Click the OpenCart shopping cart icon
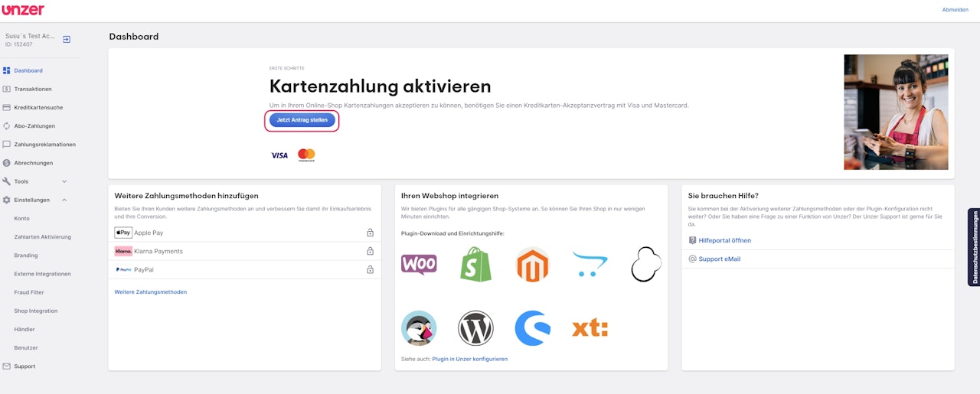The width and height of the screenshot is (980, 394). 590,265
